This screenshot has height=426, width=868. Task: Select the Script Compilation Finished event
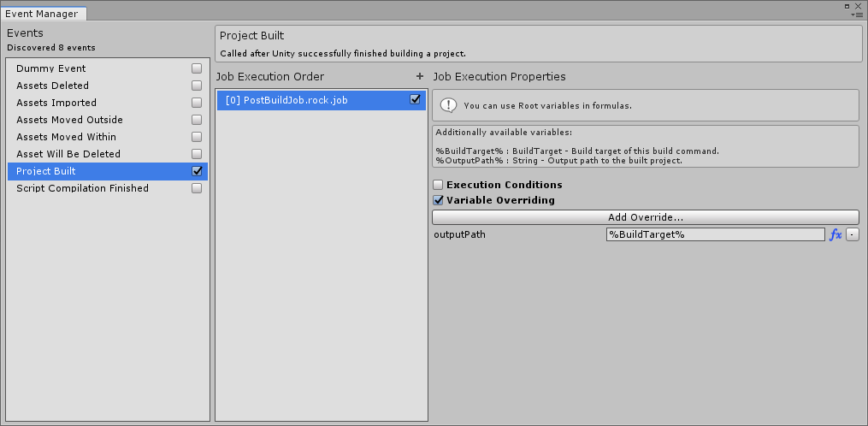82,188
